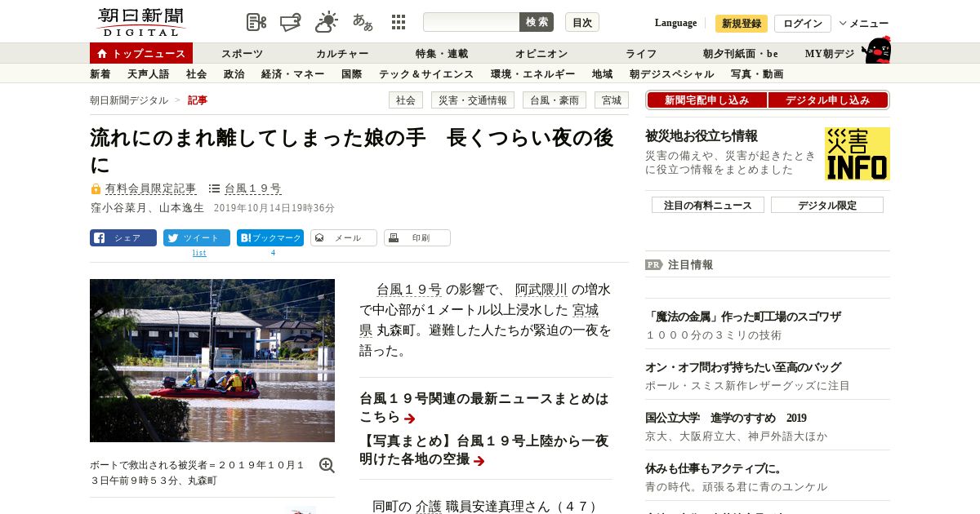Click the red arrow after まとめはこちら
Viewport: 980px width, 514px height.
[x=410, y=419]
